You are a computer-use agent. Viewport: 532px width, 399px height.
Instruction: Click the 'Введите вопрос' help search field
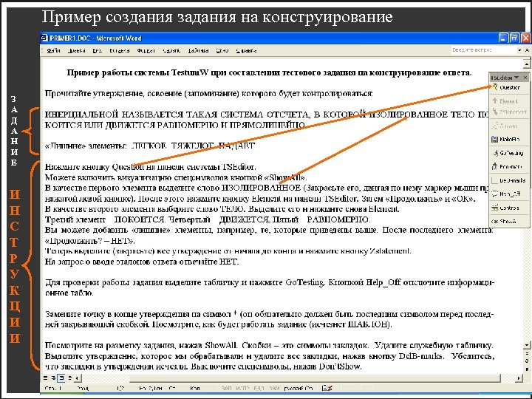tap(483, 50)
